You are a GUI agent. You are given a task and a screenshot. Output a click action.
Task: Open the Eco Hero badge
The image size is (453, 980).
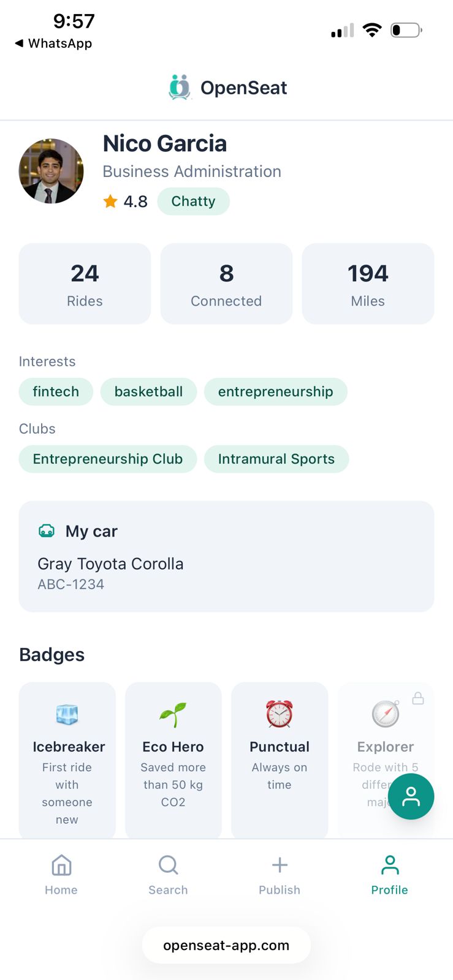click(x=173, y=760)
